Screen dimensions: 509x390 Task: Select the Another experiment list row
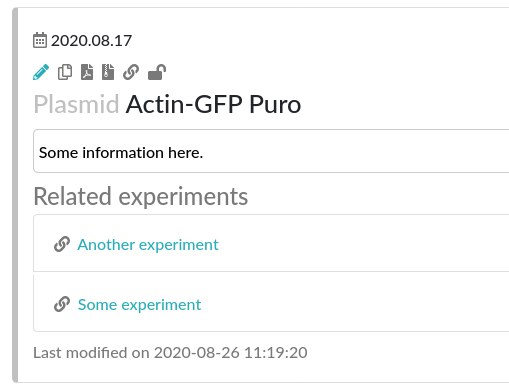pos(271,243)
